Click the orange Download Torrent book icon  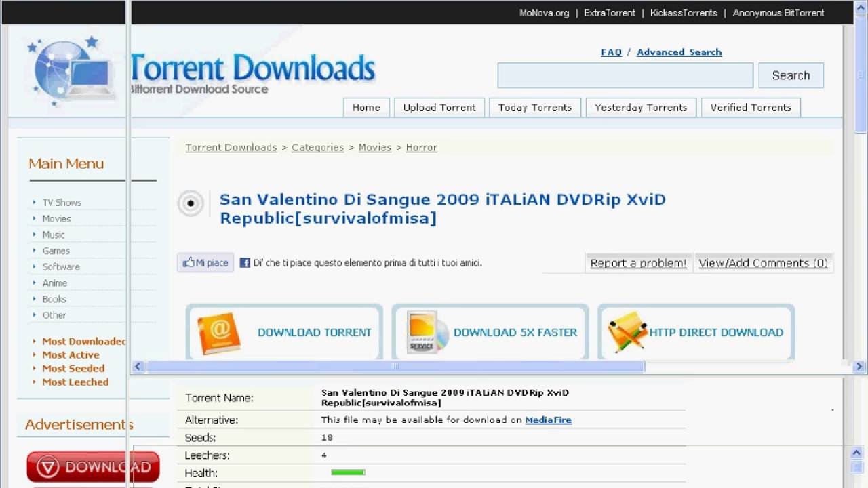point(218,333)
